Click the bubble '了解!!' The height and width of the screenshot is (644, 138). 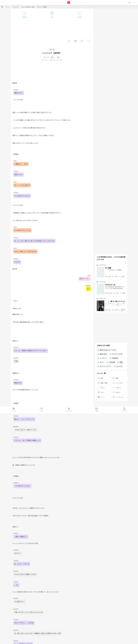coord(16,361)
